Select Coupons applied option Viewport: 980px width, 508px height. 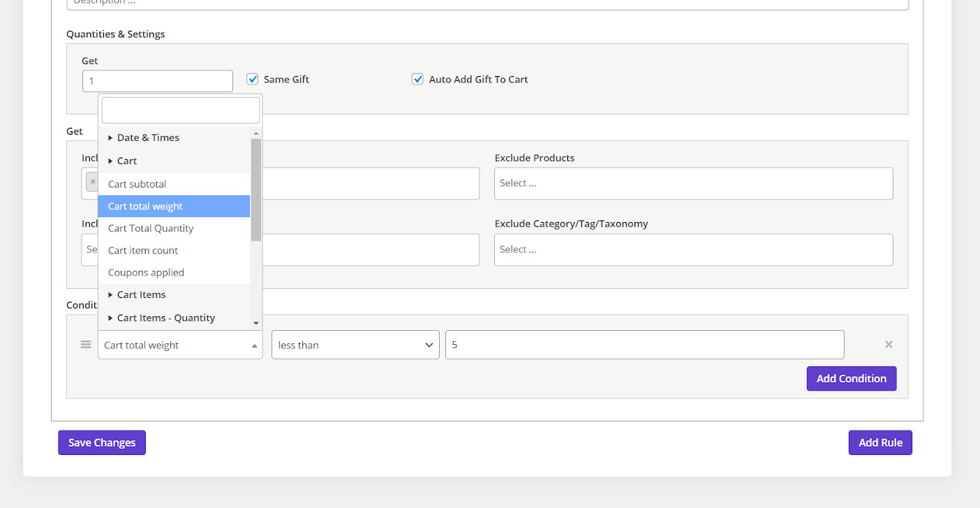(146, 273)
